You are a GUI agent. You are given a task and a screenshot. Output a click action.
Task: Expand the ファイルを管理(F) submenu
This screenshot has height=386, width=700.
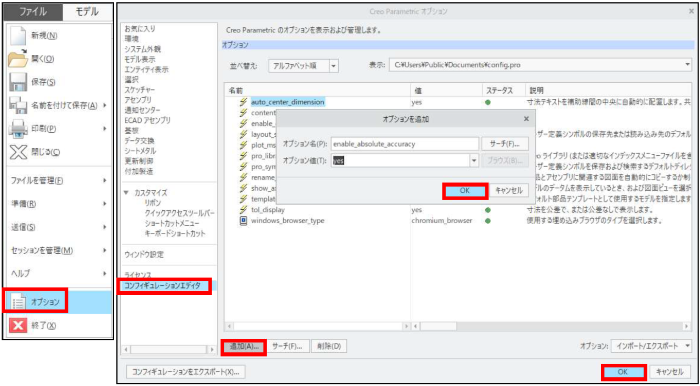pyautogui.click(x=58, y=181)
